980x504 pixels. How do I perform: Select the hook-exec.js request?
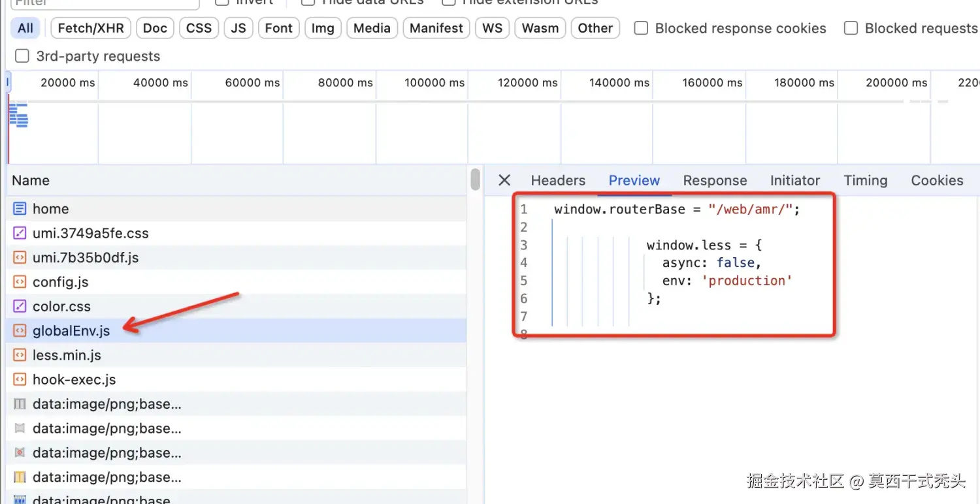point(237,379)
